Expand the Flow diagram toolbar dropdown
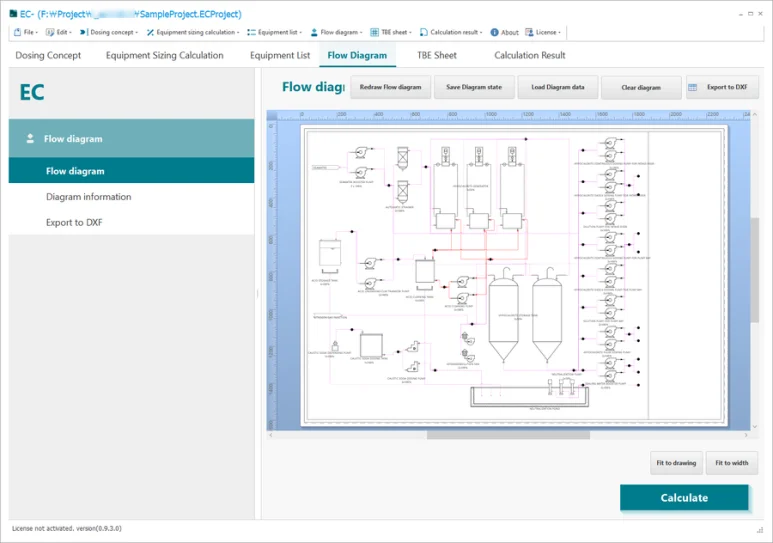Screen dimensions: 773x543 pos(337,32)
